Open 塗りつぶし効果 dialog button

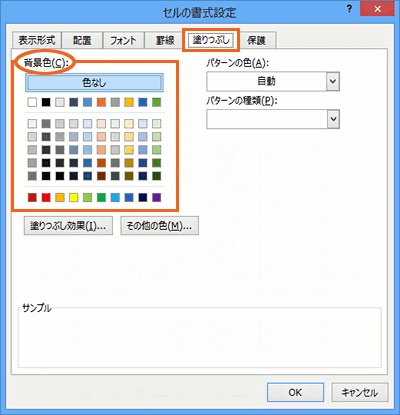pos(68,226)
